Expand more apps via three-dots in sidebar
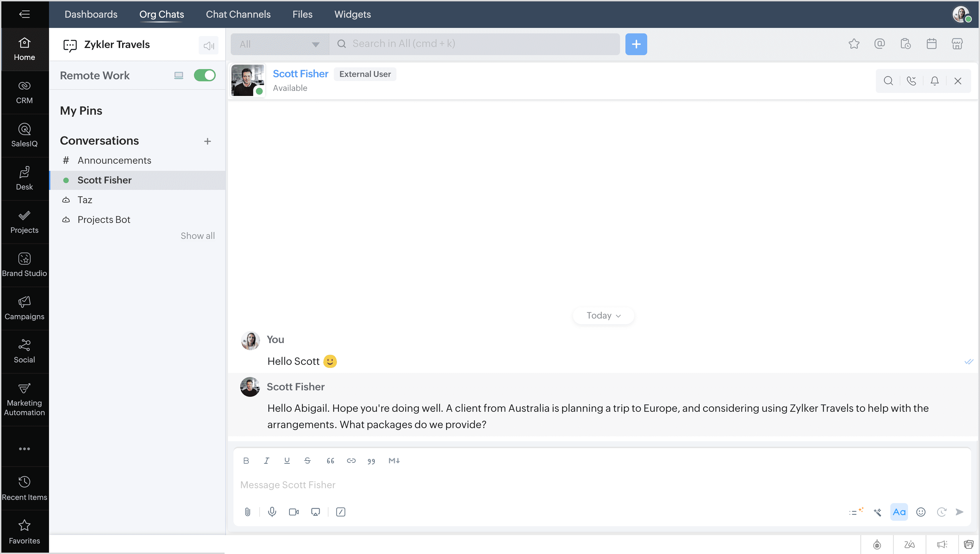The width and height of the screenshot is (980, 554). 24,449
